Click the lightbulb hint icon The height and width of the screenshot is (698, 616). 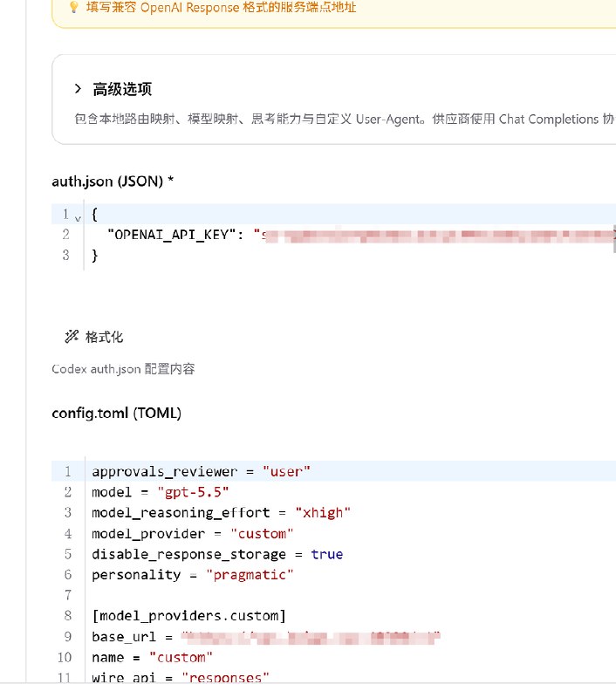pyautogui.click(x=74, y=7)
